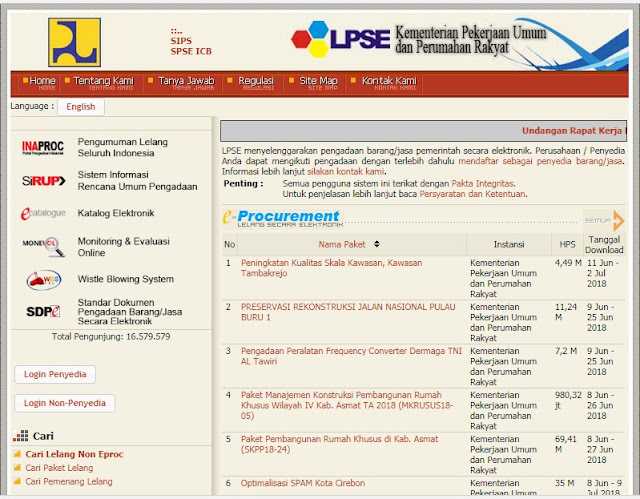Open the SDPe logo
This screenshot has height=499, width=640.
click(43, 312)
